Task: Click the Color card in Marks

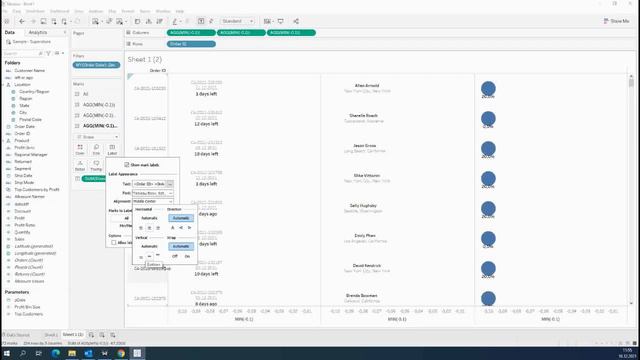Action: click(80, 149)
